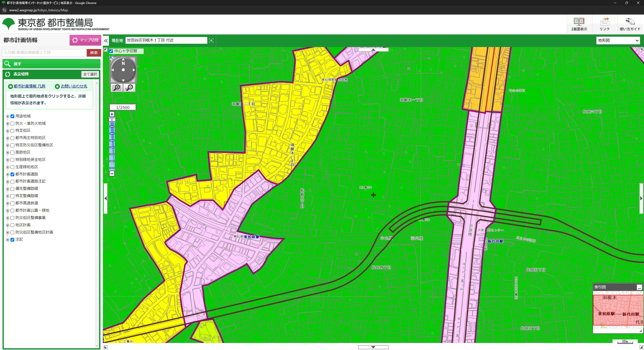The image size is (644, 350).
Task: Click the crosshair locate icon beside 現在地 field
Action: pos(211,40)
